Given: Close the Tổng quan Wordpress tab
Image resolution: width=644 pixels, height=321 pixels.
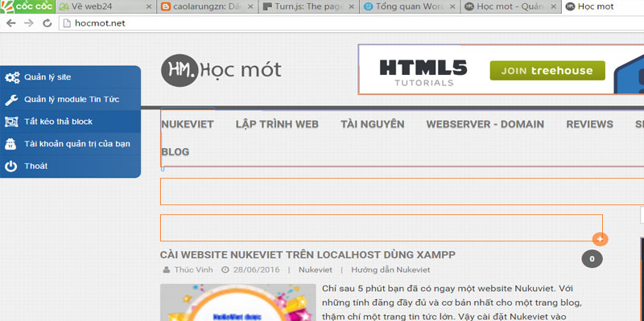Looking at the screenshot, I should [452, 6].
